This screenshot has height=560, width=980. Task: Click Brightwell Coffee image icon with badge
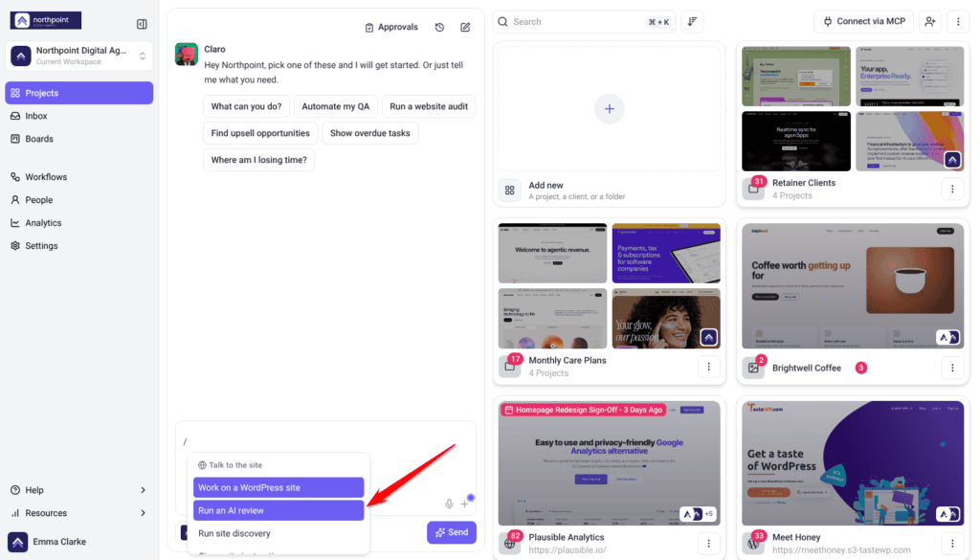click(754, 367)
